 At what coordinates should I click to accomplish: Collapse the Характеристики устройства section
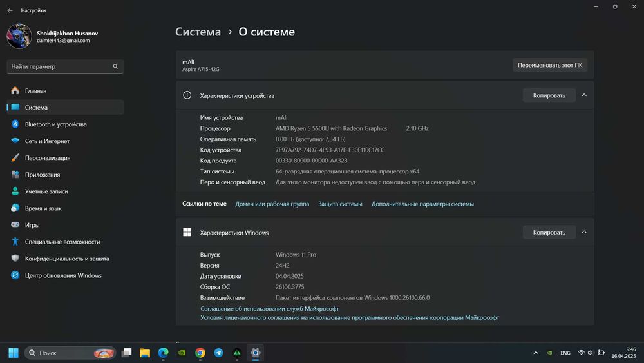click(x=584, y=95)
